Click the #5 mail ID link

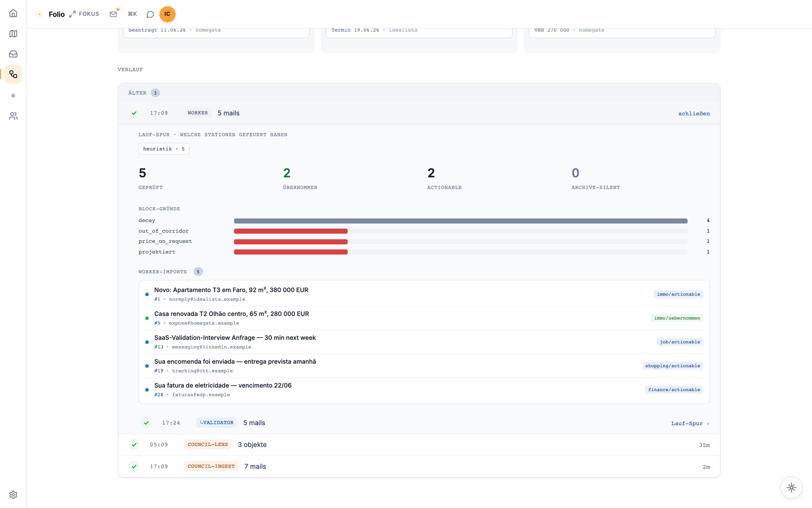click(x=157, y=323)
